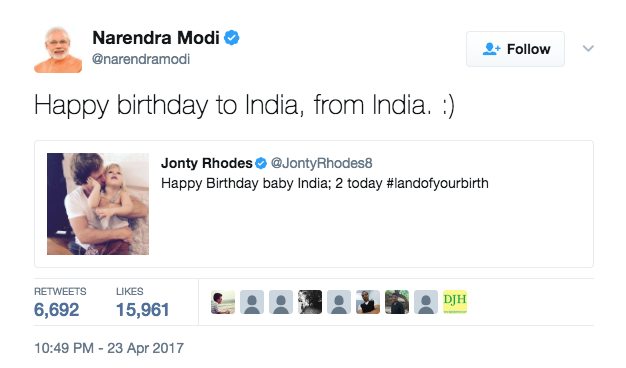Click Jonty Rhodes' verified badge
The image size is (626, 368).
[261, 163]
